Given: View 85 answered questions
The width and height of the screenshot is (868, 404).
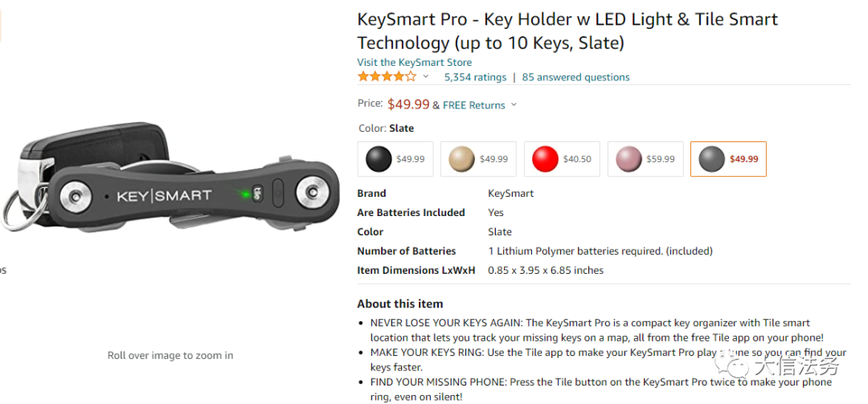Looking at the screenshot, I should click(x=576, y=77).
